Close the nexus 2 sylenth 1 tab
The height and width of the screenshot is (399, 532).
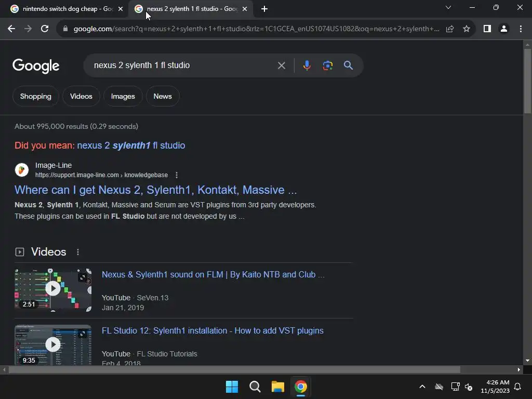pyautogui.click(x=245, y=9)
